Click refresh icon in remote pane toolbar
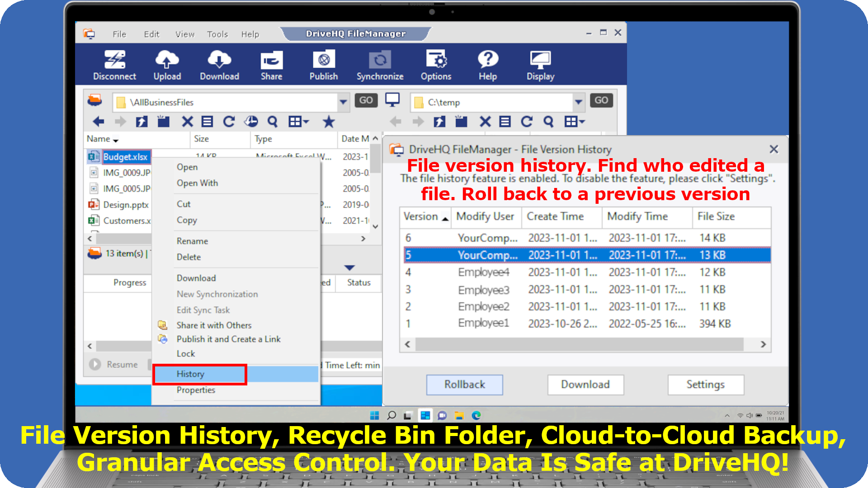Screen dimensions: 868x488 (x=229, y=122)
